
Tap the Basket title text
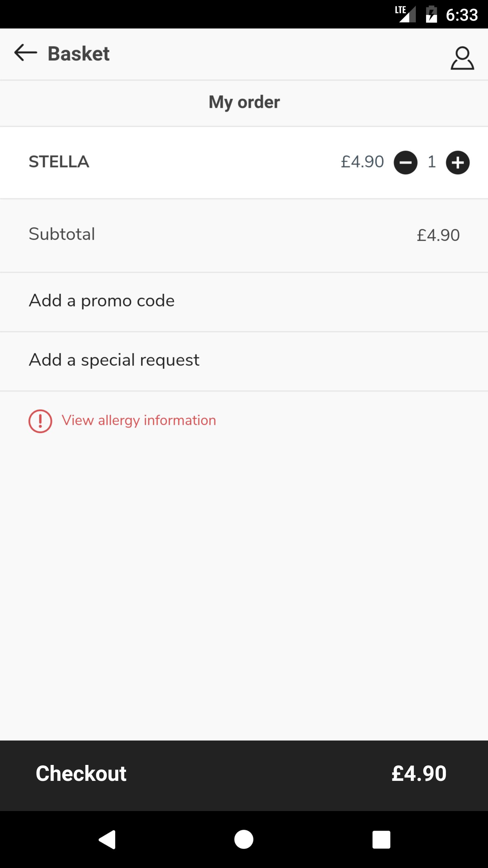coord(79,54)
